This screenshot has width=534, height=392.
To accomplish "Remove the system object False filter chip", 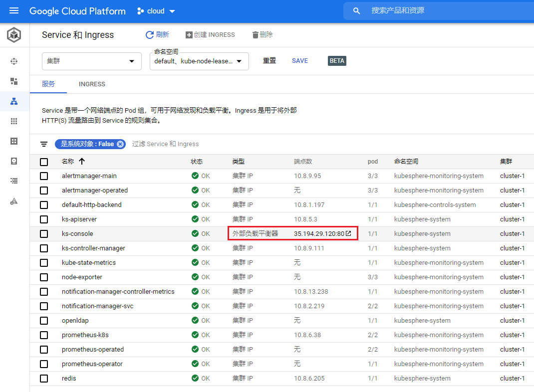I will [120, 144].
